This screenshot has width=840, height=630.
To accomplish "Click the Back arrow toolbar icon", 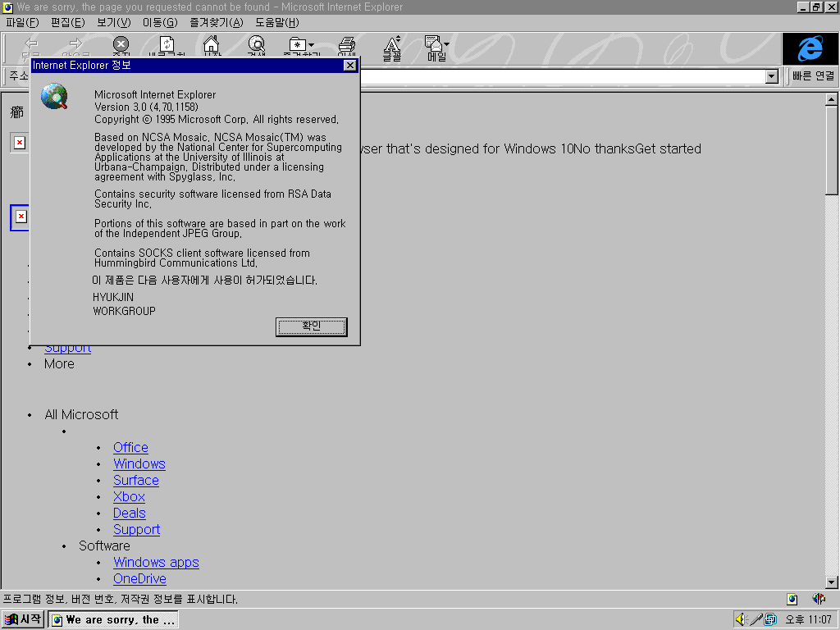I will [31, 44].
